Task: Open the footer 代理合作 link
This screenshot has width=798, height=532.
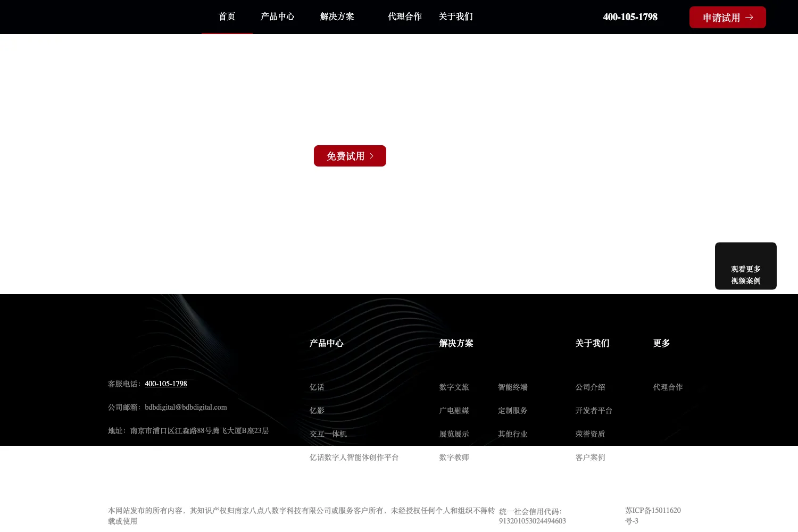Action: [668, 387]
